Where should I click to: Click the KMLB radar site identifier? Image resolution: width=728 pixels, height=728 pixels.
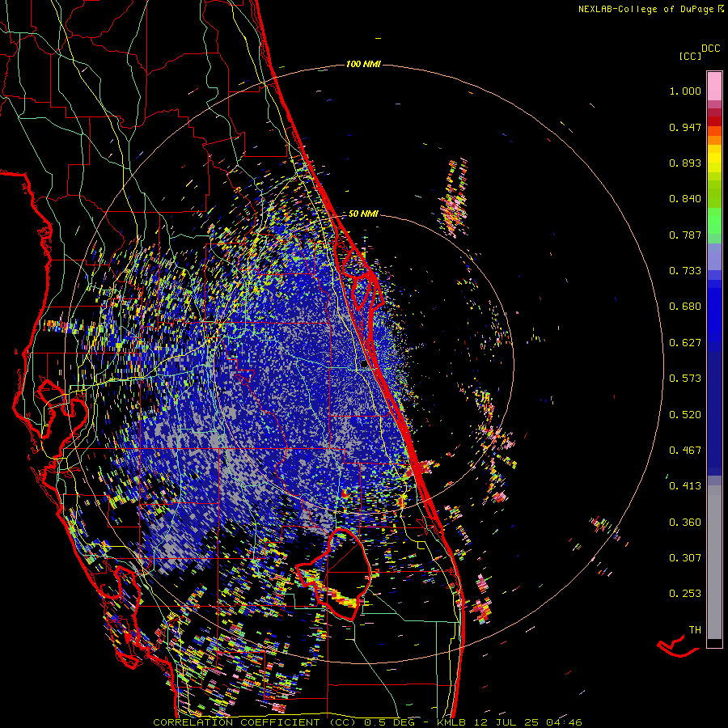(x=453, y=722)
